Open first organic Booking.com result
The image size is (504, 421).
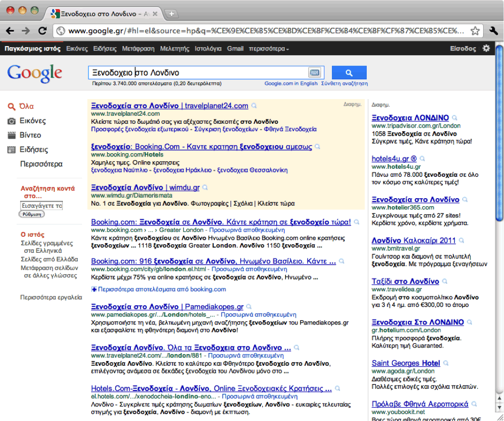[221, 222]
